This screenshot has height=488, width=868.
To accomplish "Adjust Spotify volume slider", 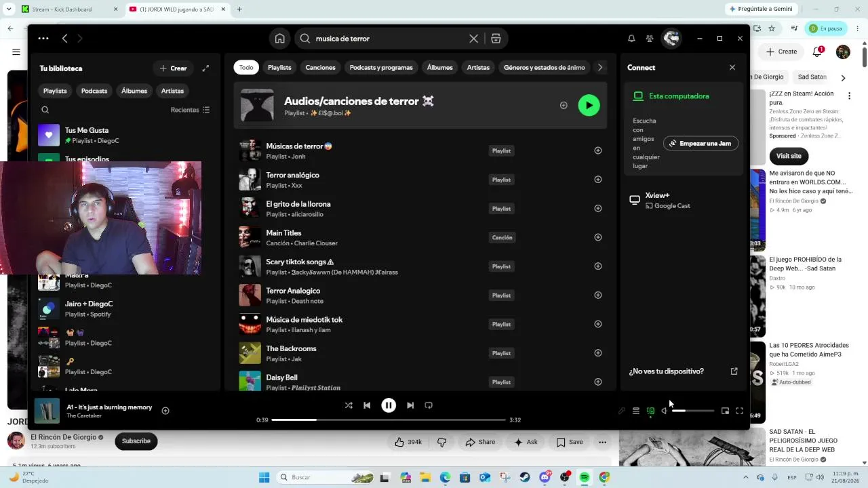I will coord(693,411).
